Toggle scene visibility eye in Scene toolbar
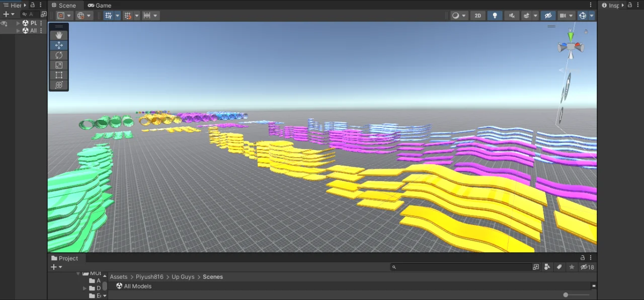The height and width of the screenshot is (300, 644). [x=548, y=16]
